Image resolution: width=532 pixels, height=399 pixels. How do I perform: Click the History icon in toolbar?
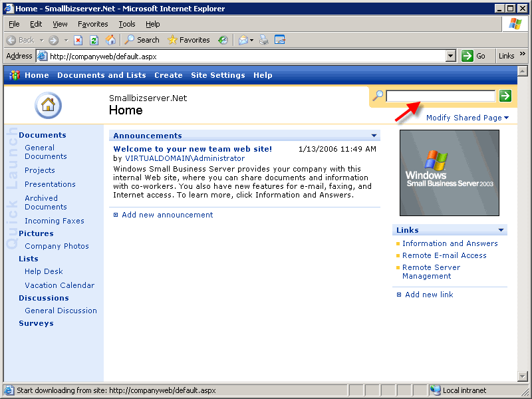(223, 40)
